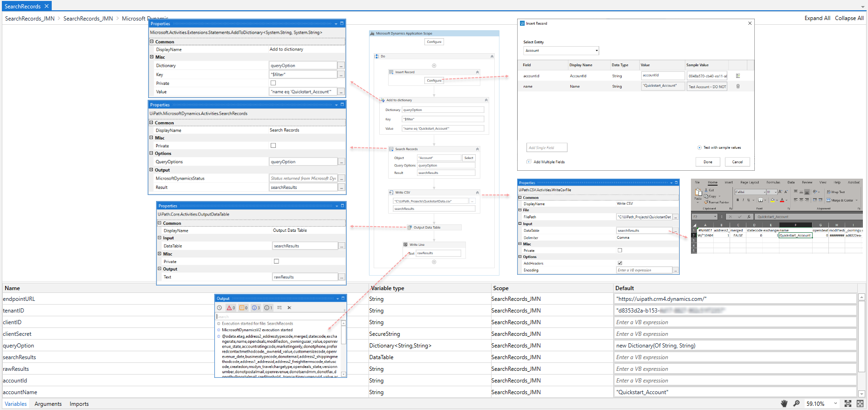Click Collapse All
868x410 pixels.
point(849,18)
